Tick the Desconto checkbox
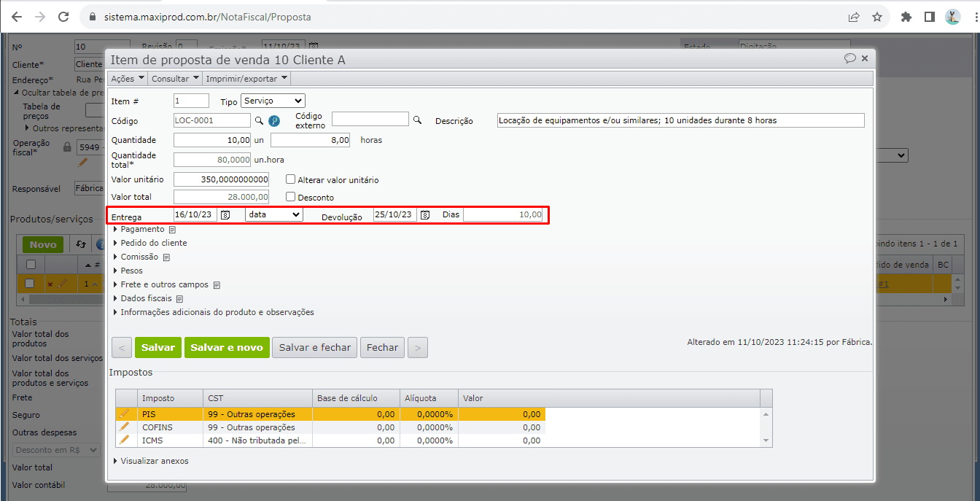The image size is (980, 501). coord(290,197)
